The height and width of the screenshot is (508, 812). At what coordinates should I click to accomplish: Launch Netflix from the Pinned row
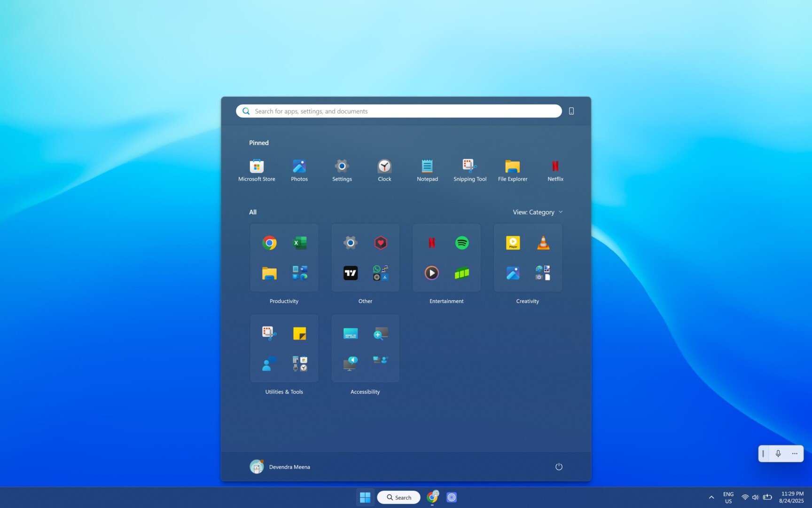click(x=555, y=170)
